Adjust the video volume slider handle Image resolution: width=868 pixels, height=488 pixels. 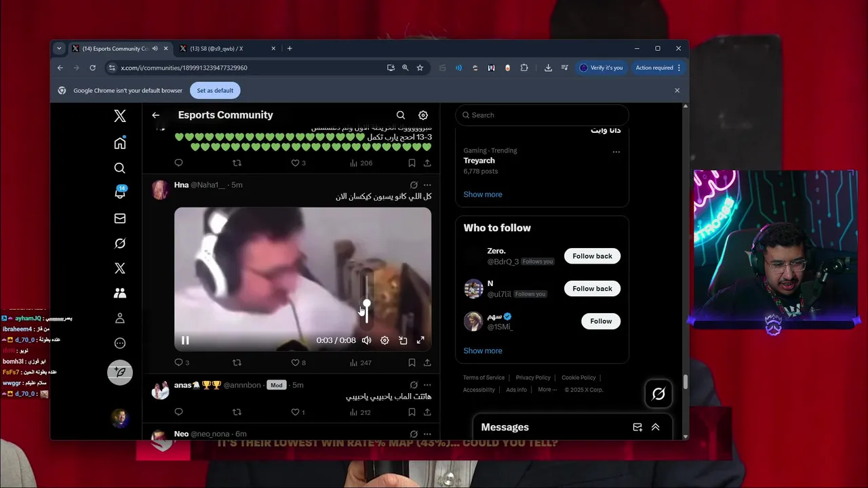pyautogui.click(x=367, y=304)
